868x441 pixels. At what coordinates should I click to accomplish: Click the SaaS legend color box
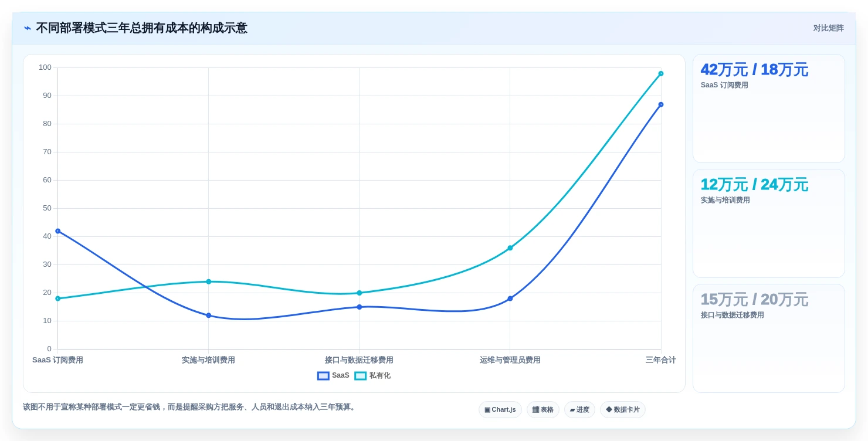coord(323,376)
